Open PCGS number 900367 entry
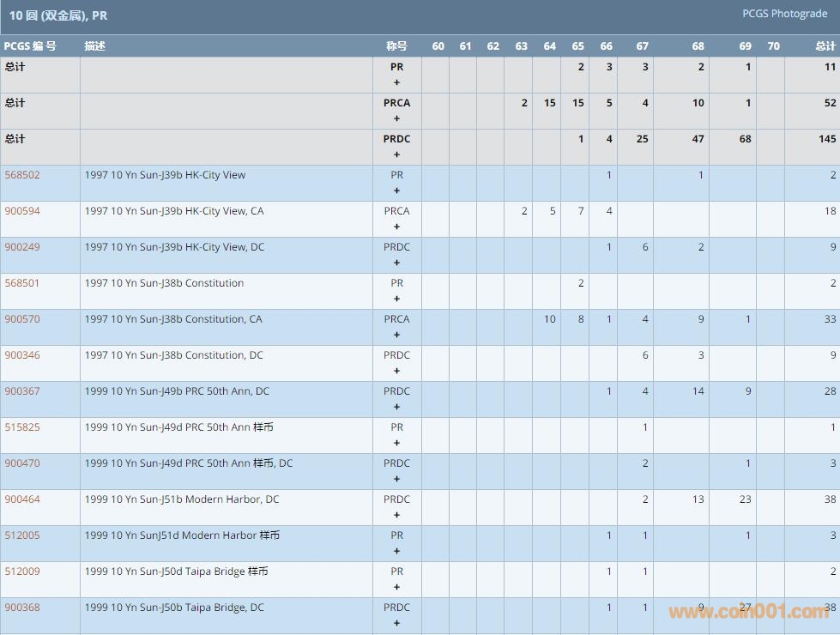This screenshot has height=635, width=840. click(x=22, y=391)
